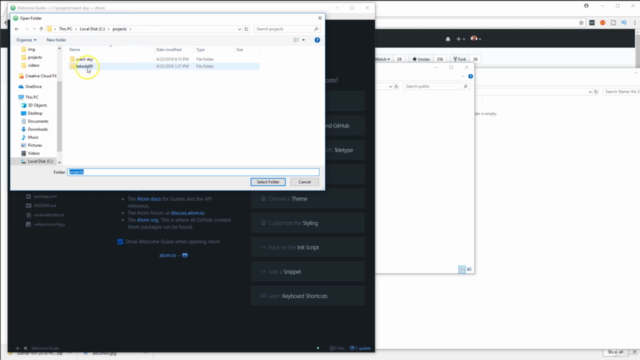Click the 1 update indicator in Atom status bar
The width and height of the screenshot is (640, 360).
click(360, 349)
